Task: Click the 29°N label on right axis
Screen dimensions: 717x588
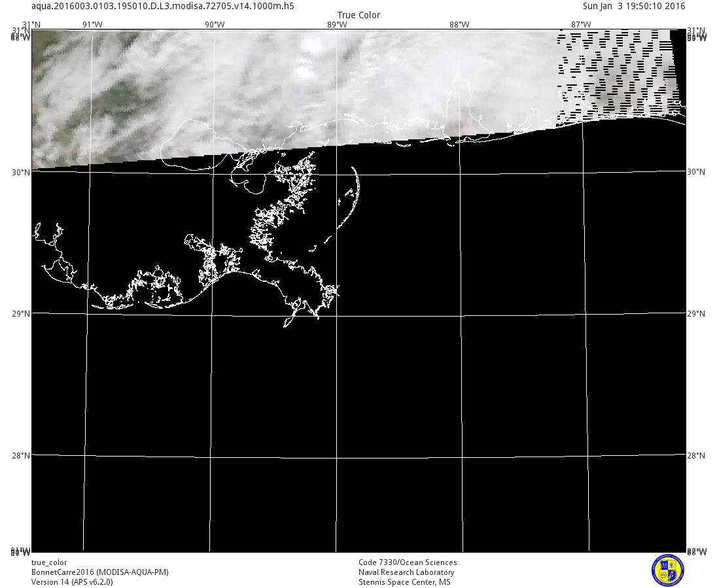Action: pyautogui.click(x=696, y=314)
